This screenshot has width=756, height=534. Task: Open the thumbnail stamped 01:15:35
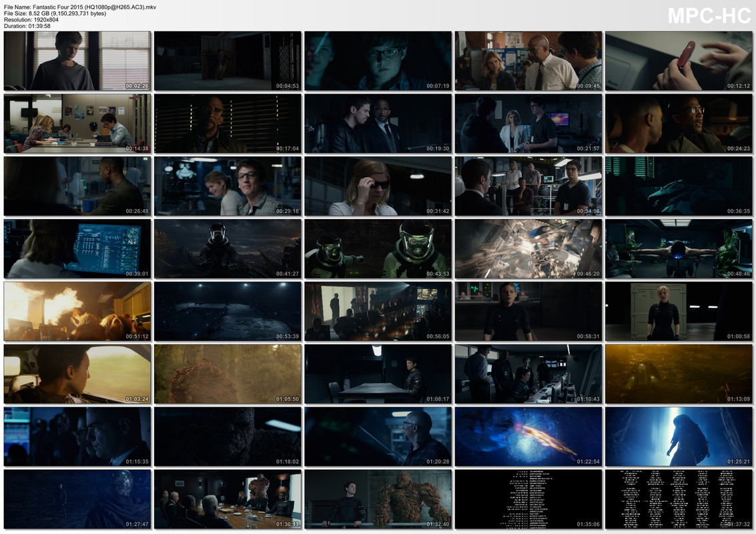pyautogui.click(x=77, y=437)
